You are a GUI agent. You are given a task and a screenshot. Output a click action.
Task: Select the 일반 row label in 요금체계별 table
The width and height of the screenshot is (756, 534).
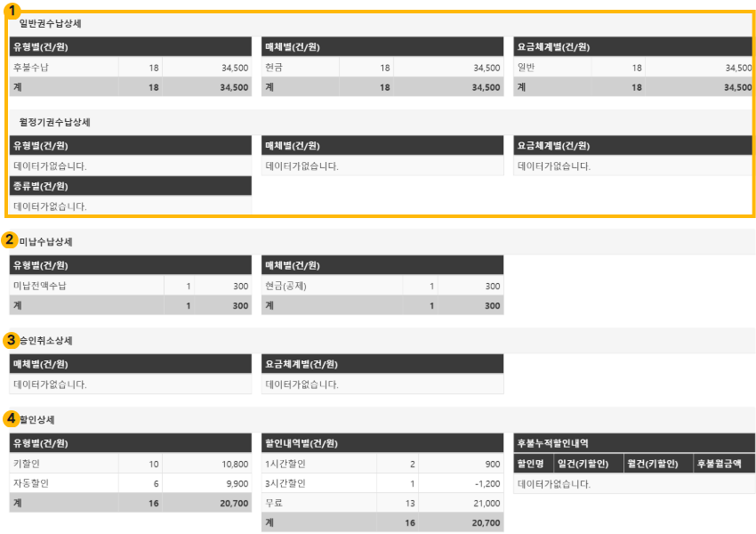(526, 68)
